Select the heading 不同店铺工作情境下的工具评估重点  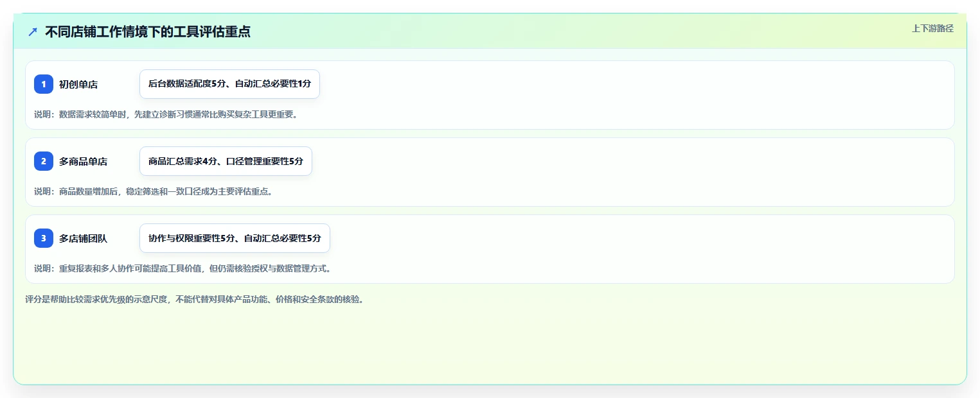coord(148,32)
